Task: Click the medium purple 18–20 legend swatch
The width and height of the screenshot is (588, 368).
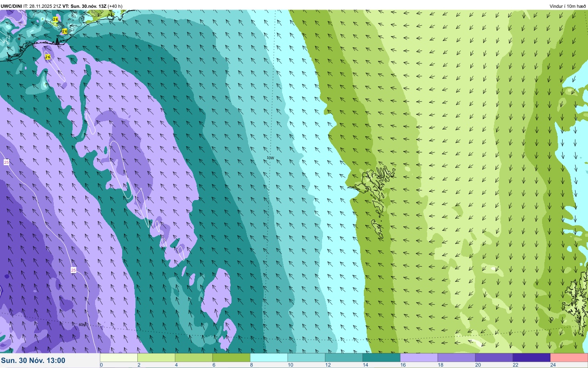Action: [456, 357]
